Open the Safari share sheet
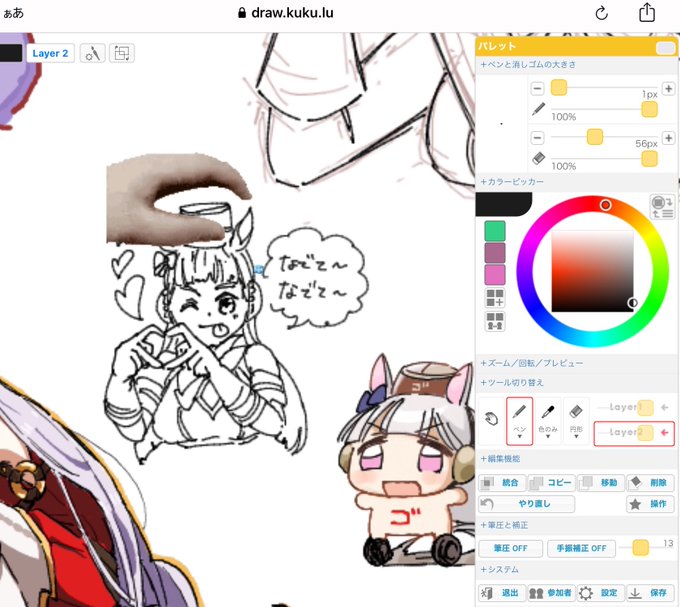The width and height of the screenshot is (680, 607). pos(647,12)
